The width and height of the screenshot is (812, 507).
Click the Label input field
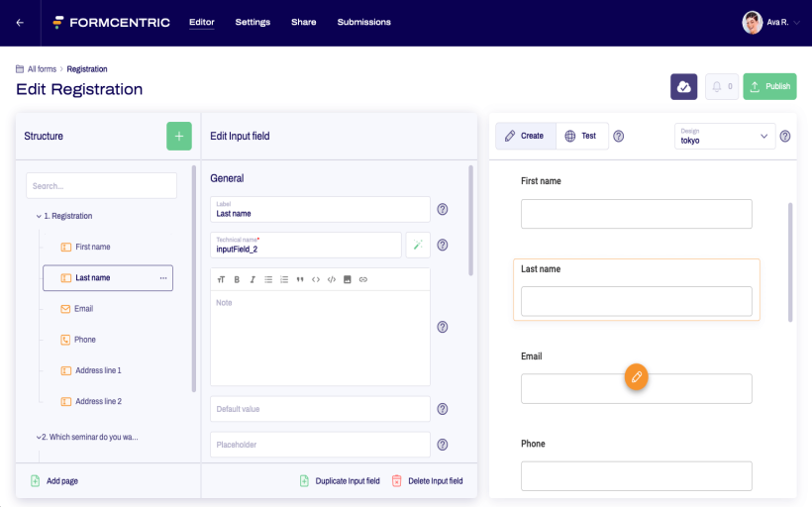click(x=320, y=209)
